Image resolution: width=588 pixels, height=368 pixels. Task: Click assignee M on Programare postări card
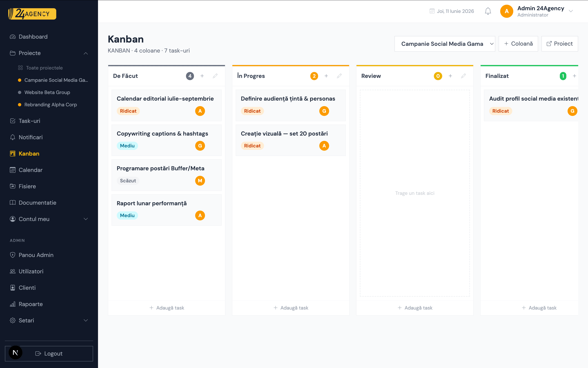click(x=200, y=181)
